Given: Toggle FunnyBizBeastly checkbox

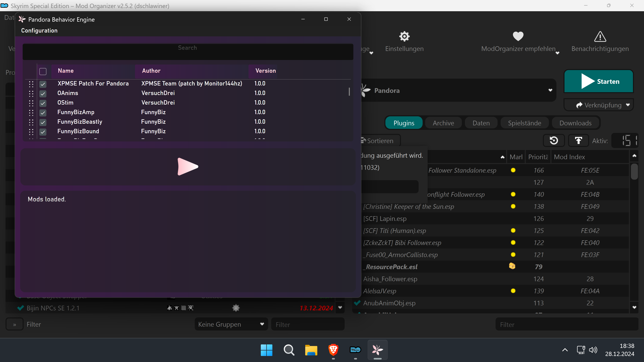Looking at the screenshot, I should point(43,122).
